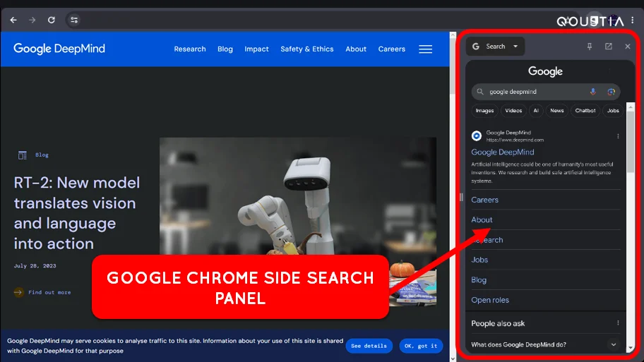The image size is (644, 362).
Task: Click See details cookie button
Action: 369,346
